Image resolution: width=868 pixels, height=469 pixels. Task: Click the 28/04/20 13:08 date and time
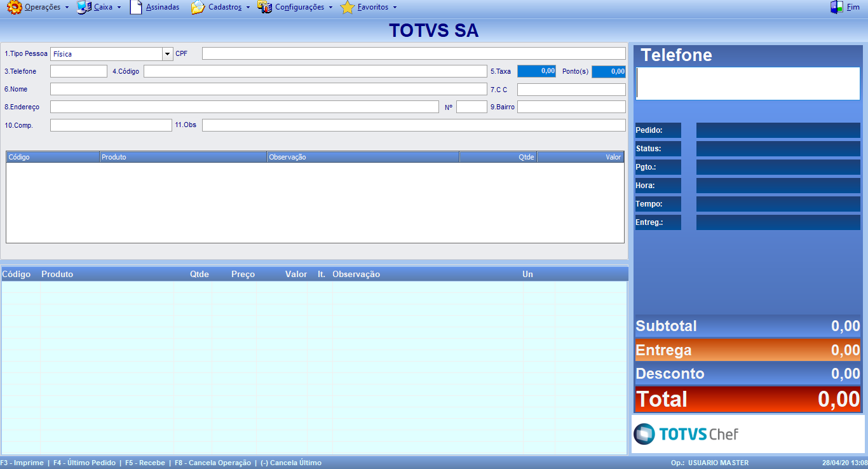point(844,463)
